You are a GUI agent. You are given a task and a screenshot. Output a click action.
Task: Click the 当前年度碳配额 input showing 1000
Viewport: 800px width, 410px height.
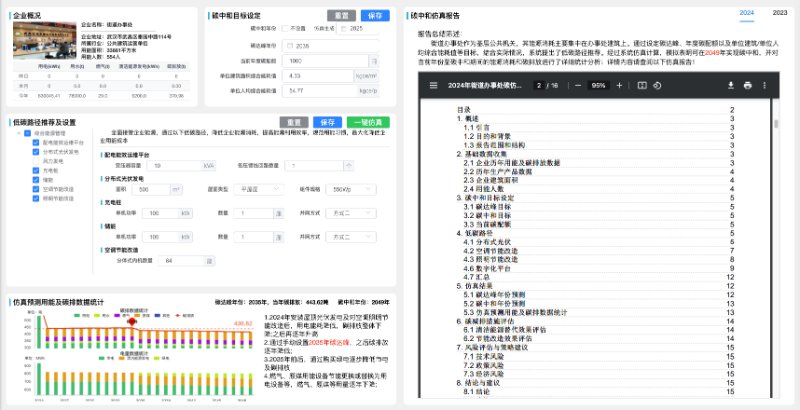(325, 61)
